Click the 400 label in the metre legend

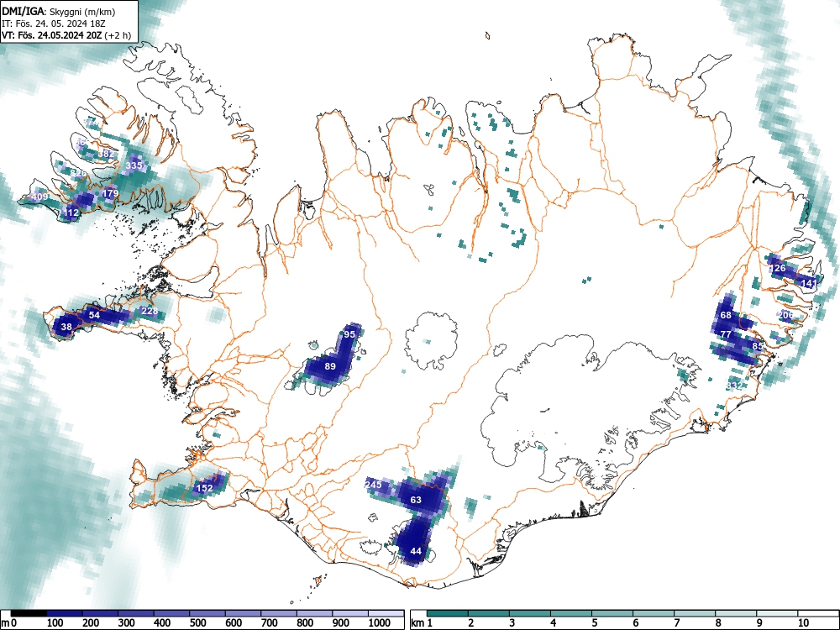162,623
